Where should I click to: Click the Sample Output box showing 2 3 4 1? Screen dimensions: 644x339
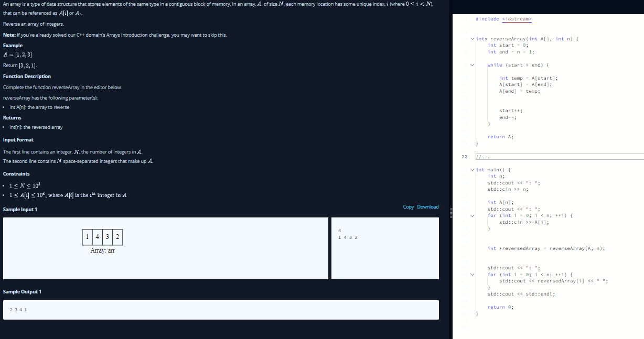pyautogui.click(x=220, y=310)
